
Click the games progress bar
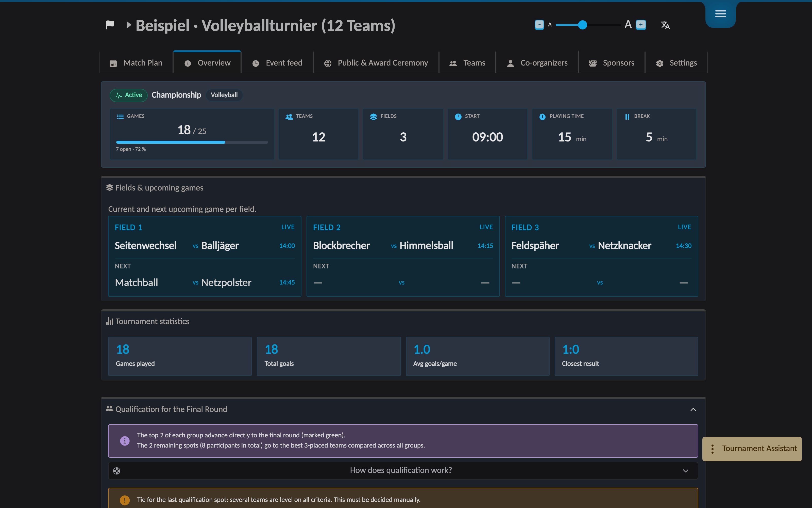(192, 142)
